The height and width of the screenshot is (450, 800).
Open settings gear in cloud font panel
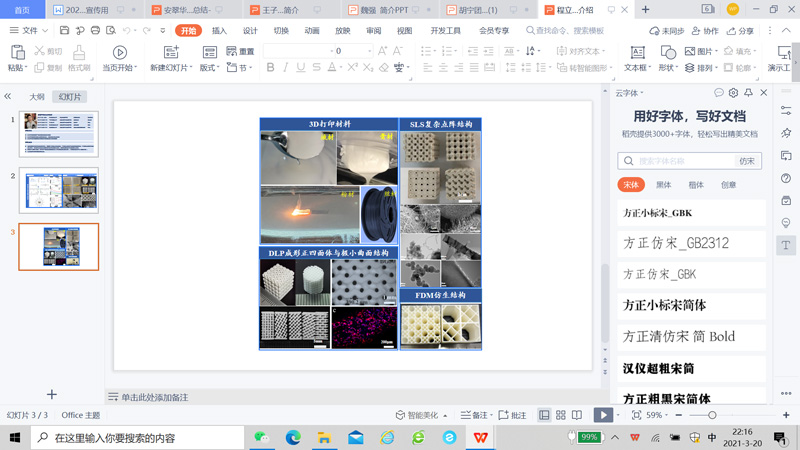click(733, 93)
